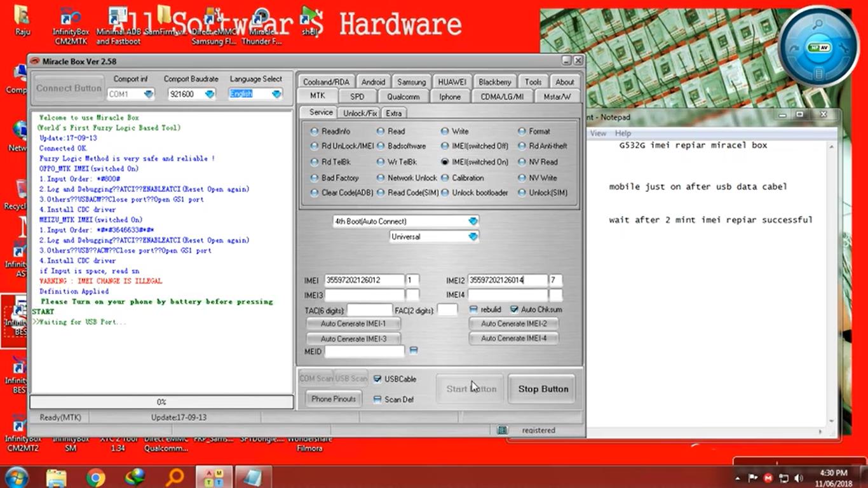Click the 0% progress bar
868x488 pixels.
[161, 402]
